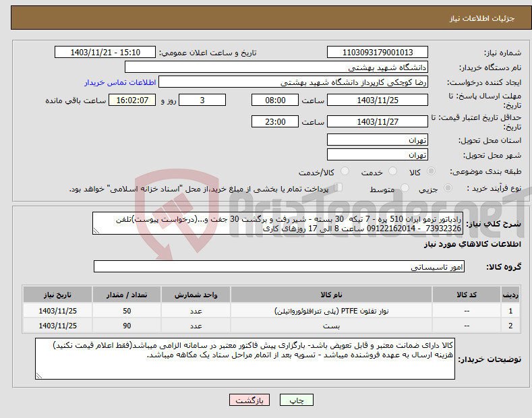Click the عدد unit cell in row 1
The height and width of the screenshot is (418, 532).
click(x=196, y=311)
